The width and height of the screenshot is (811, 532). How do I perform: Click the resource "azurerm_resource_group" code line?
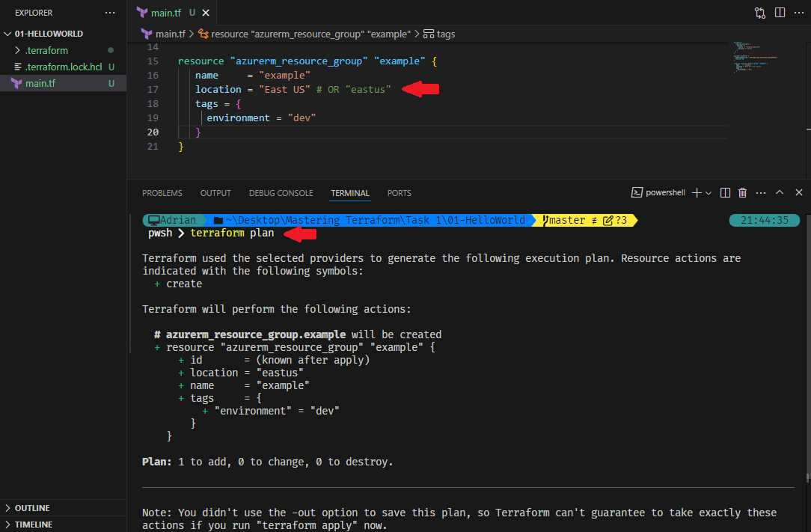point(307,61)
